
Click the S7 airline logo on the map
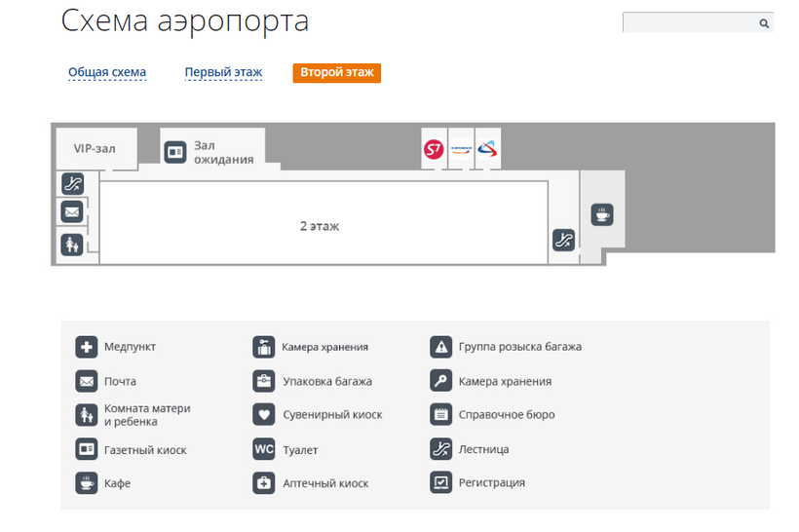(434, 150)
